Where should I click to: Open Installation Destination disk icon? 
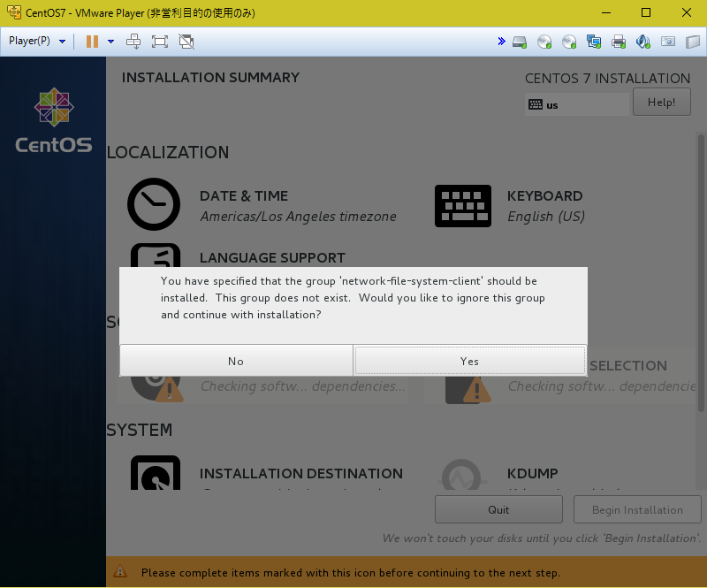(x=156, y=472)
